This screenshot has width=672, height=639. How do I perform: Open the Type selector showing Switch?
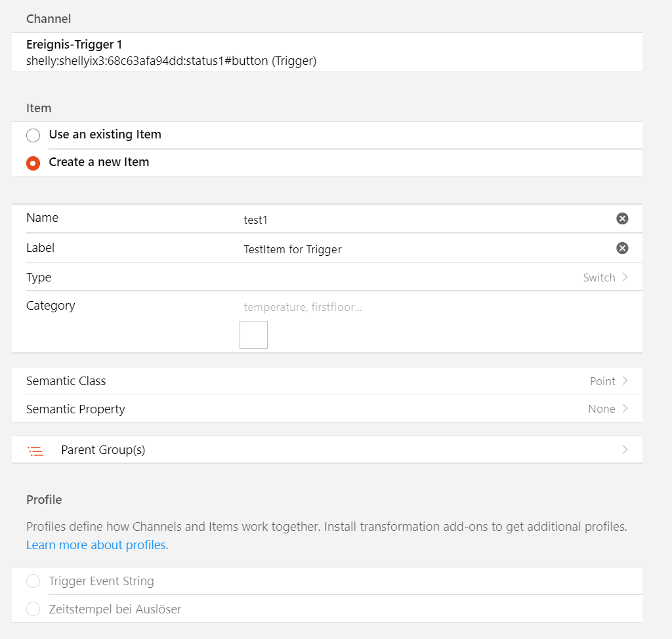pyautogui.click(x=598, y=278)
